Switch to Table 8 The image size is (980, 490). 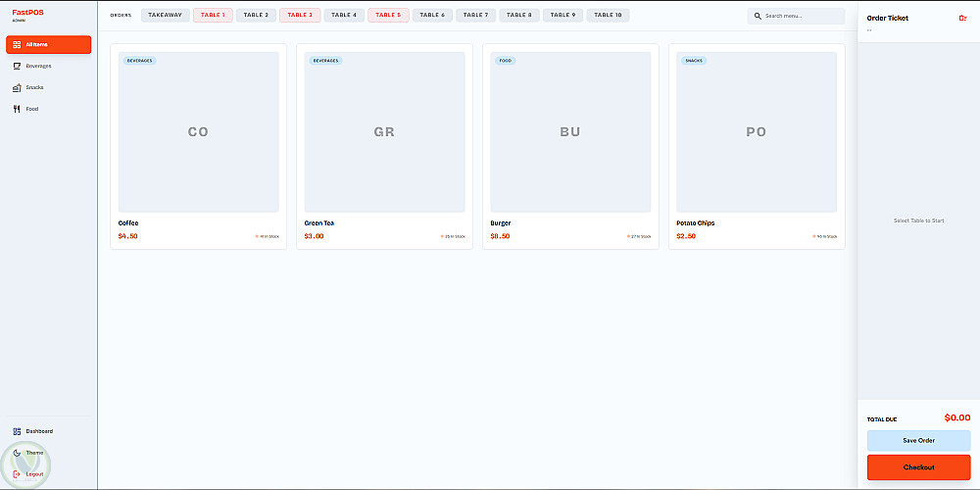tap(519, 15)
